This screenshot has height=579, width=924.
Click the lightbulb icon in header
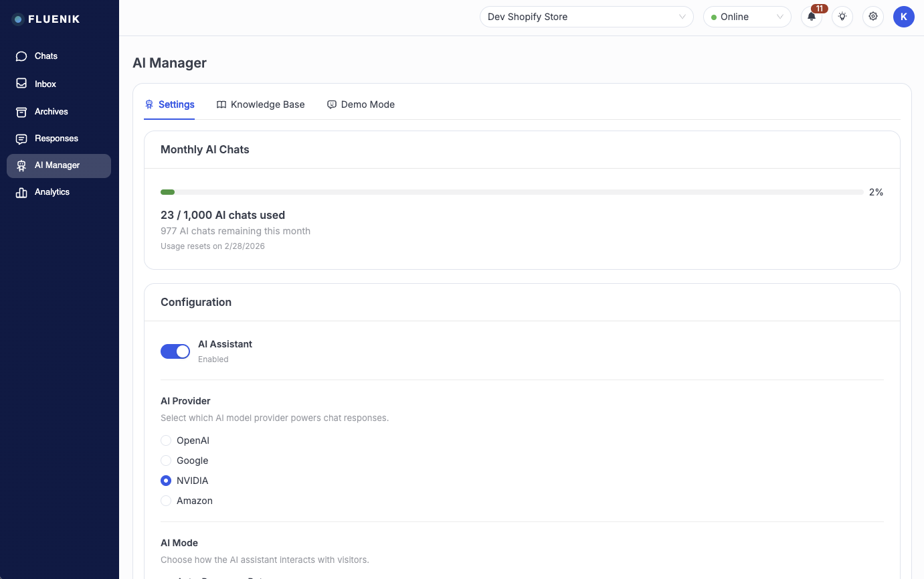click(x=842, y=17)
